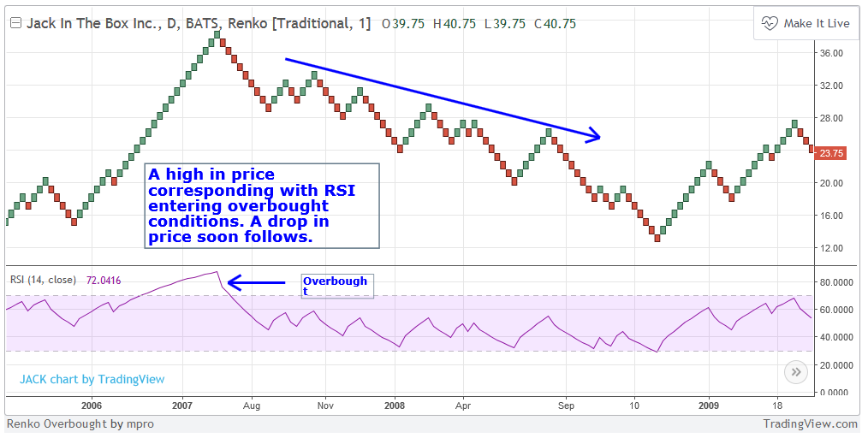Click the current price tag 23.75

pos(831,153)
